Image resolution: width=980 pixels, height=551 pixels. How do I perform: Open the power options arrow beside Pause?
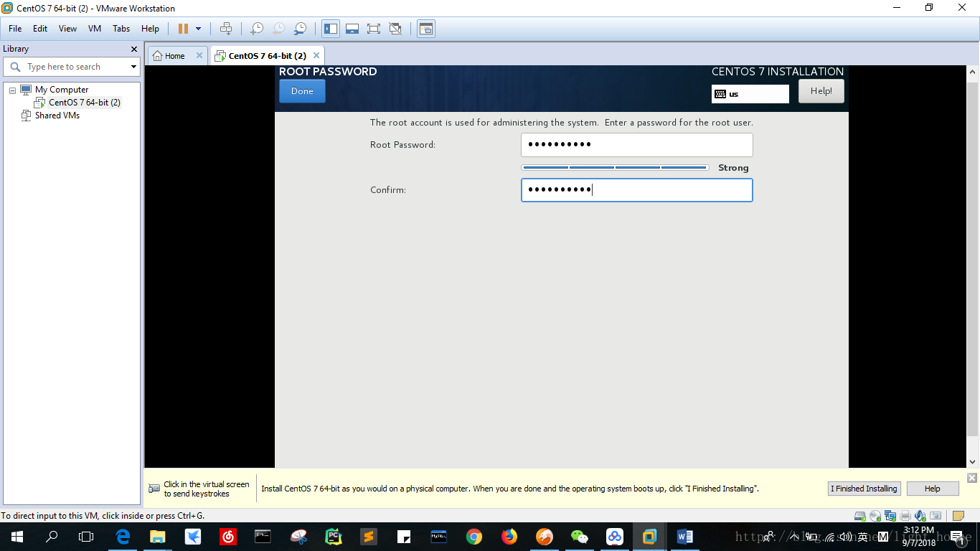click(x=199, y=29)
